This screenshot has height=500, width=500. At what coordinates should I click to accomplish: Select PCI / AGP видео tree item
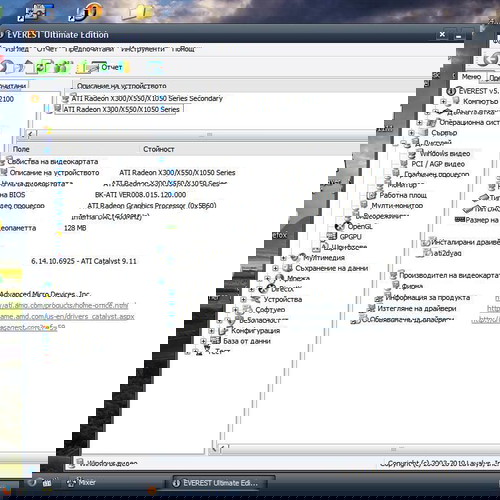tap(438, 164)
